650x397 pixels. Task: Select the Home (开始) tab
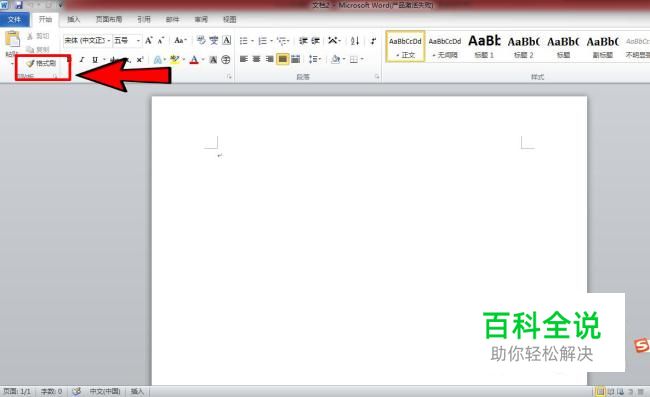[x=45, y=19]
